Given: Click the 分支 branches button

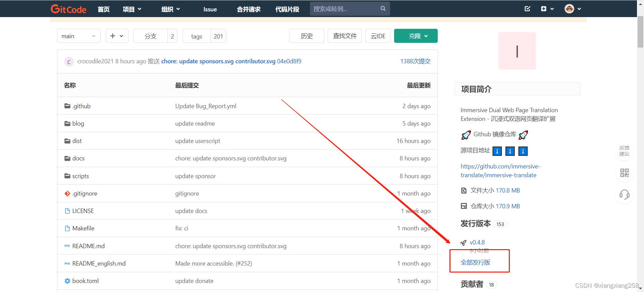Looking at the screenshot, I should point(151,36).
